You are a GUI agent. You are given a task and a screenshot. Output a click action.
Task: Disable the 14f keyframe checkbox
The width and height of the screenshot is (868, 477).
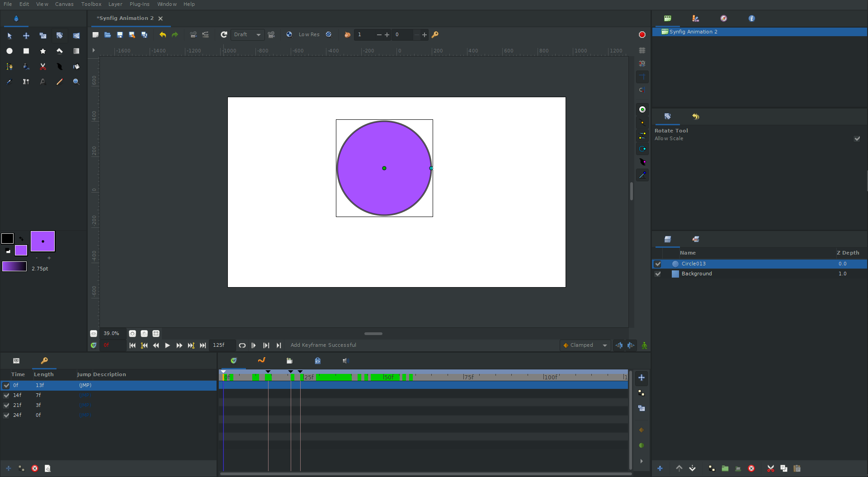coord(6,396)
